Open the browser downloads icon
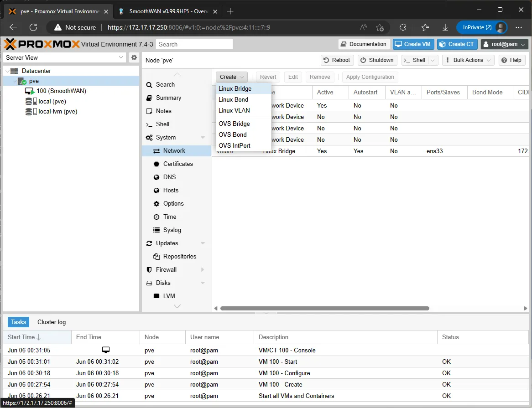This screenshot has height=408, width=532. click(445, 27)
